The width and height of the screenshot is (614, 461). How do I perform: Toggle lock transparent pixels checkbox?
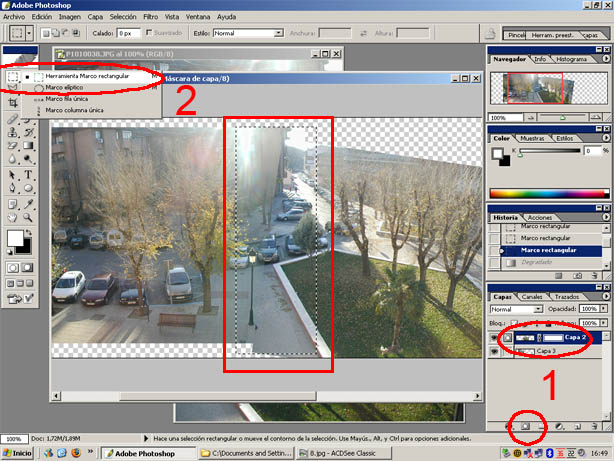514,323
